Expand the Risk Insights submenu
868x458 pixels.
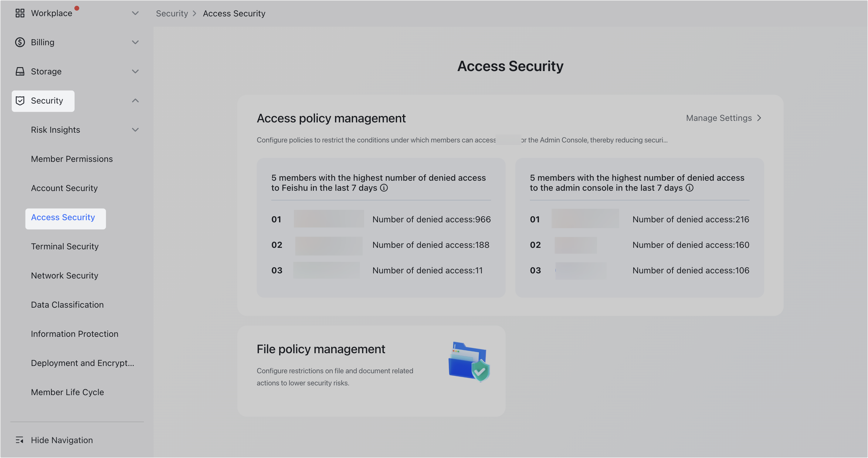[135, 129]
